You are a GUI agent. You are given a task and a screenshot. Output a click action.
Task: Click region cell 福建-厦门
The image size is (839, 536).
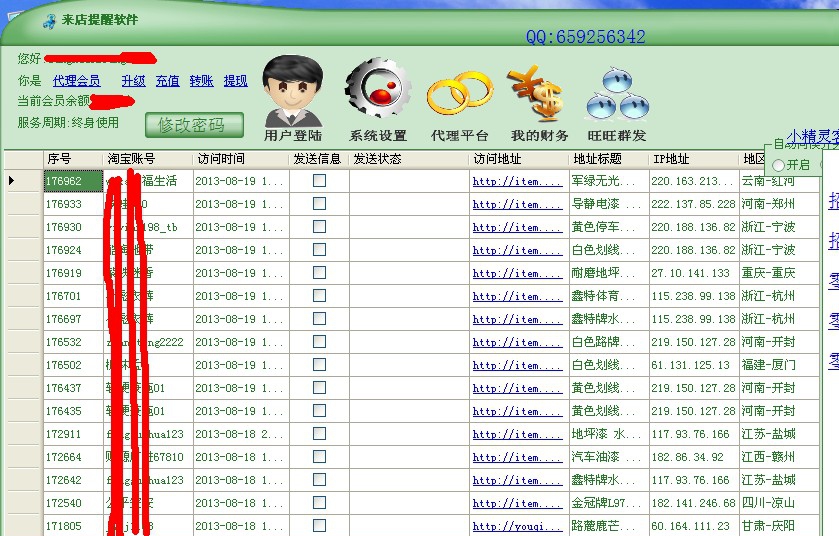pos(779,365)
